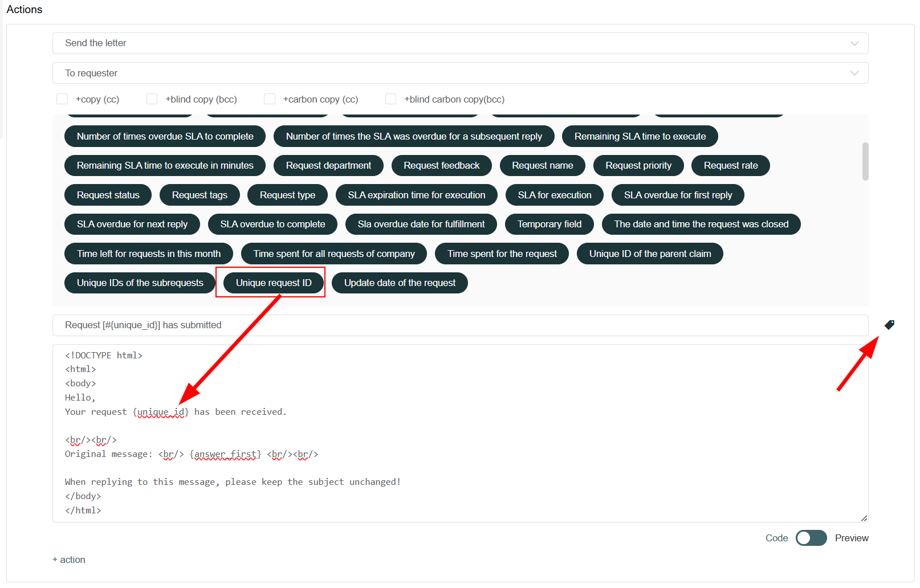Click the email subject input field
The image size is (920, 588).
tap(460, 325)
